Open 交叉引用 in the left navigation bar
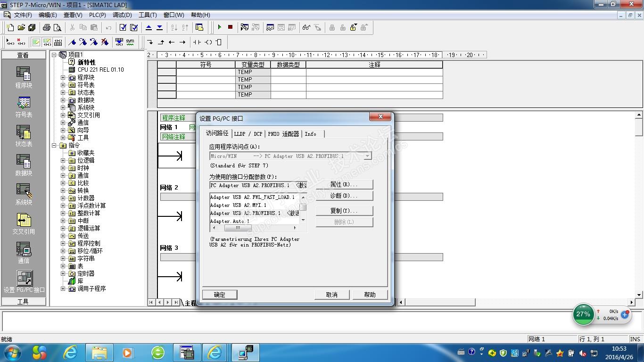Image resolution: width=644 pixels, height=362 pixels. pyautogui.click(x=24, y=223)
